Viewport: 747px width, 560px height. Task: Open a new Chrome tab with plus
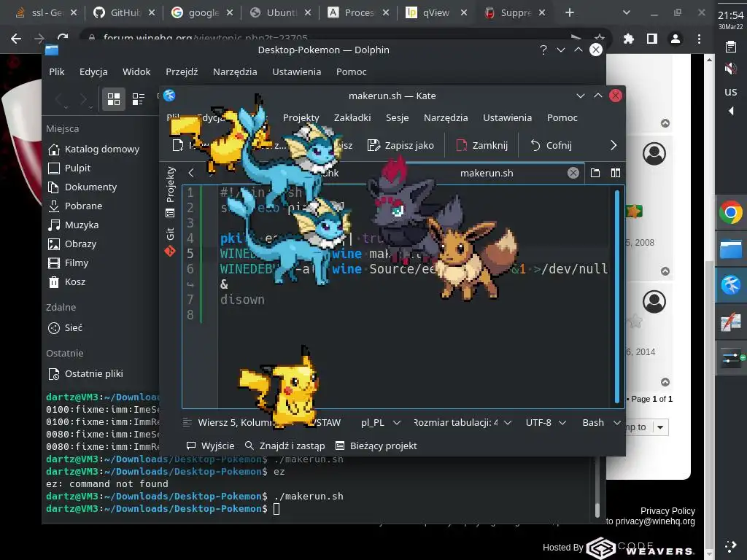(569, 13)
